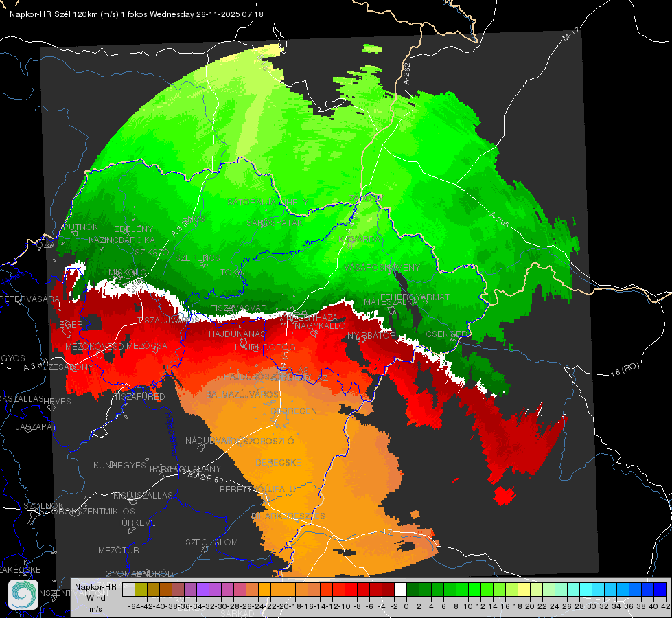Click the KISÚJSZÁLLÁS town label

coord(143,495)
